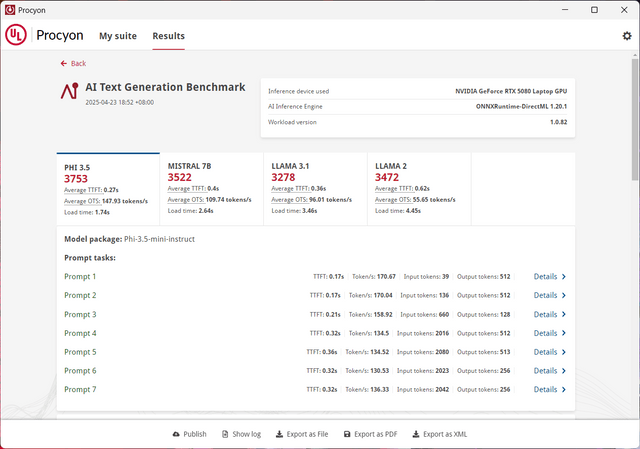This screenshot has height=449, width=640.
Task: Open the settings gear icon
Action: tap(627, 36)
